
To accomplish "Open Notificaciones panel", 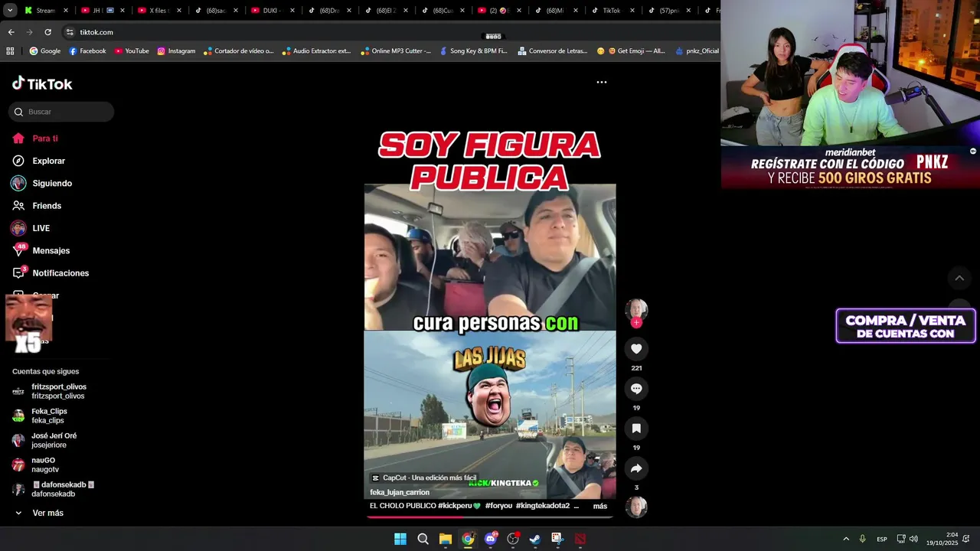I will [51, 273].
